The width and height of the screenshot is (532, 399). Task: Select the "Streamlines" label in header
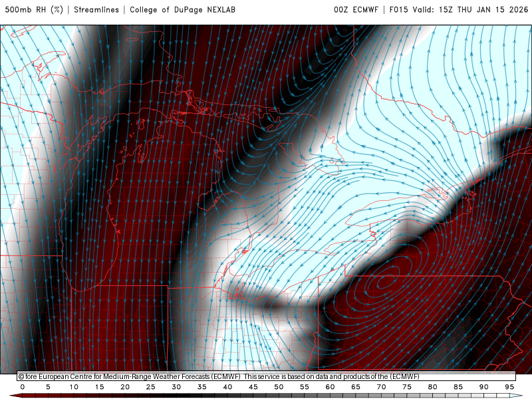pyautogui.click(x=96, y=9)
